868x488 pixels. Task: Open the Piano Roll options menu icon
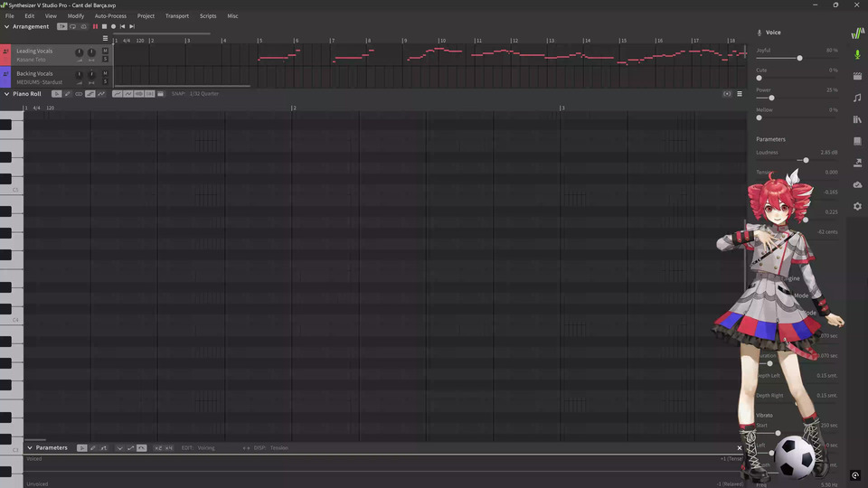click(740, 94)
